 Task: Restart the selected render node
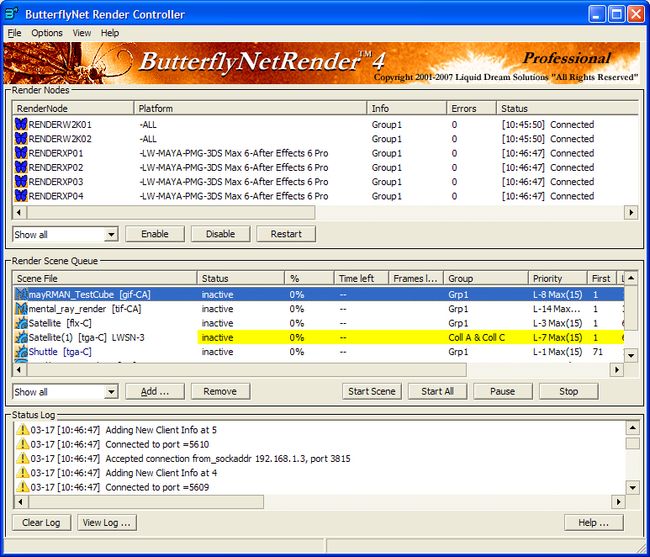[x=286, y=234]
